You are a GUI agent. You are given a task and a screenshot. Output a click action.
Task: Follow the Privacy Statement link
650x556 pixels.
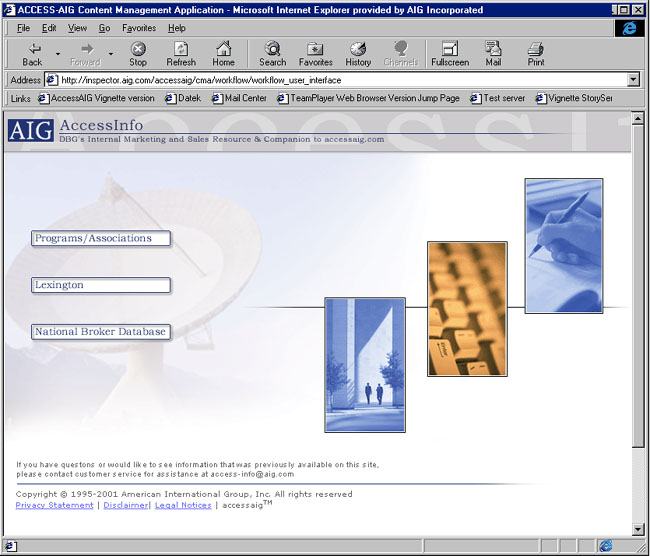pos(54,506)
